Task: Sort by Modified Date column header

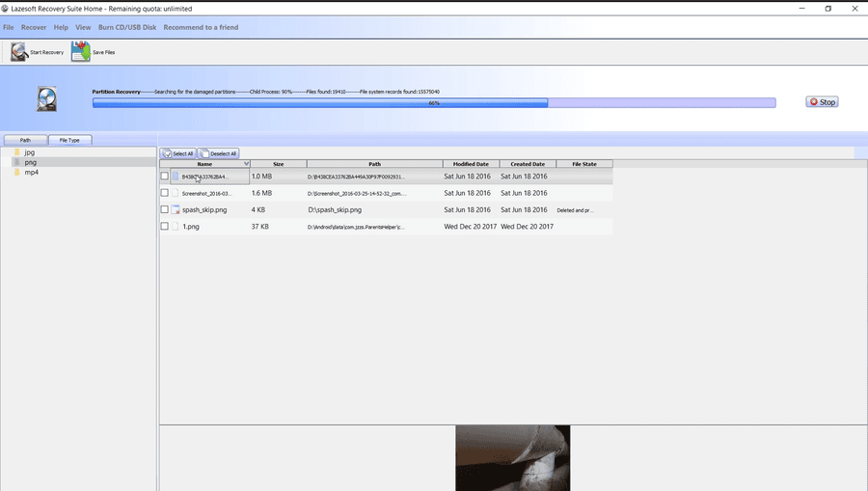Action: [x=471, y=164]
